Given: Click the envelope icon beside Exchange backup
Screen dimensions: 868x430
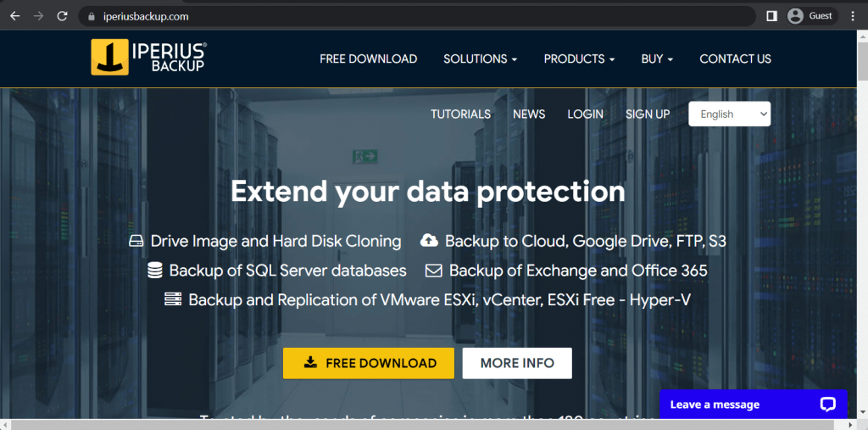Looking at the screenshot, I should 433,271.
